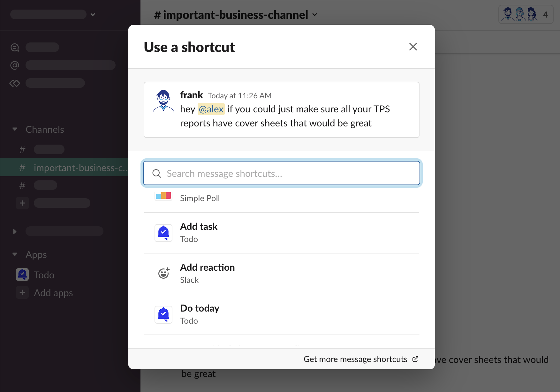The image size is (560, 392).
Task: Open Get more message shortcuts link
Action: tap(361, 359)
